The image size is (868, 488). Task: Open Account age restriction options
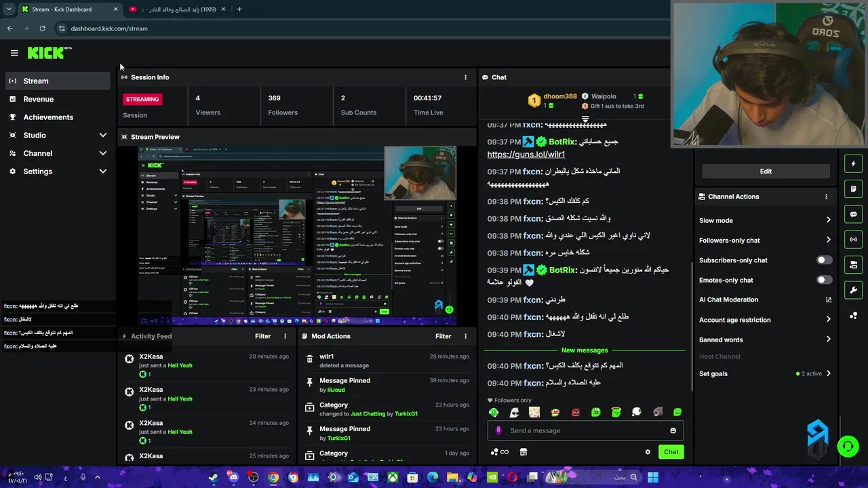click(x=765, y=320)
